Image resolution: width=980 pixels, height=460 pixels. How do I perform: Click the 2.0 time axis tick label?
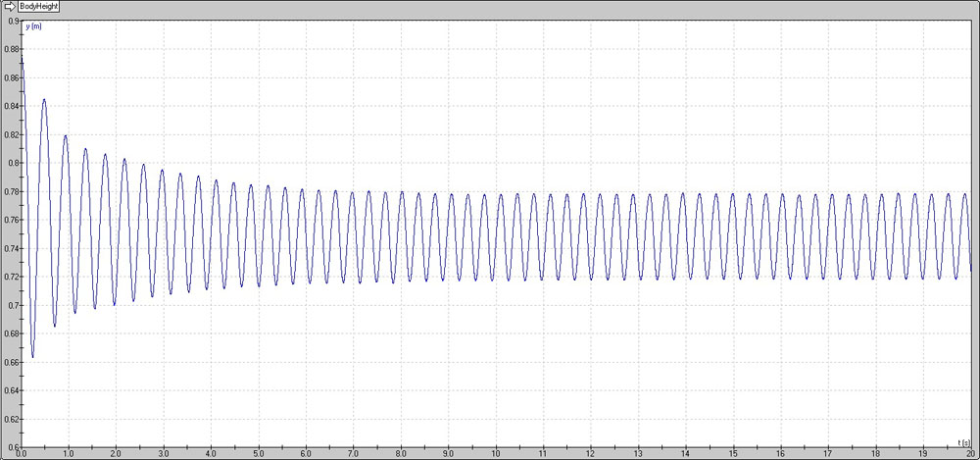tap(116, 453)
